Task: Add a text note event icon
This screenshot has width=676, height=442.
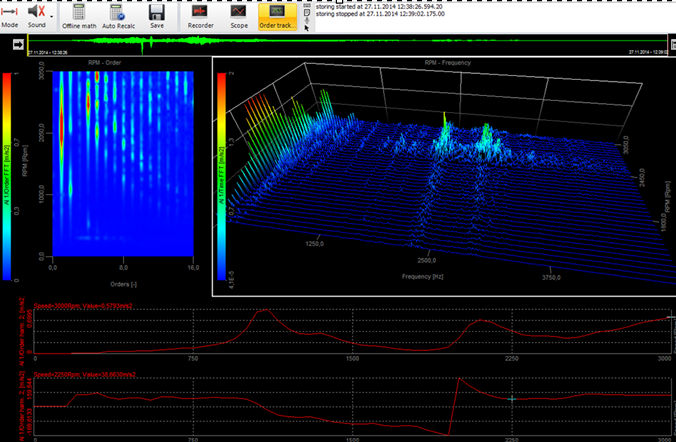Action: pos(307,13)
